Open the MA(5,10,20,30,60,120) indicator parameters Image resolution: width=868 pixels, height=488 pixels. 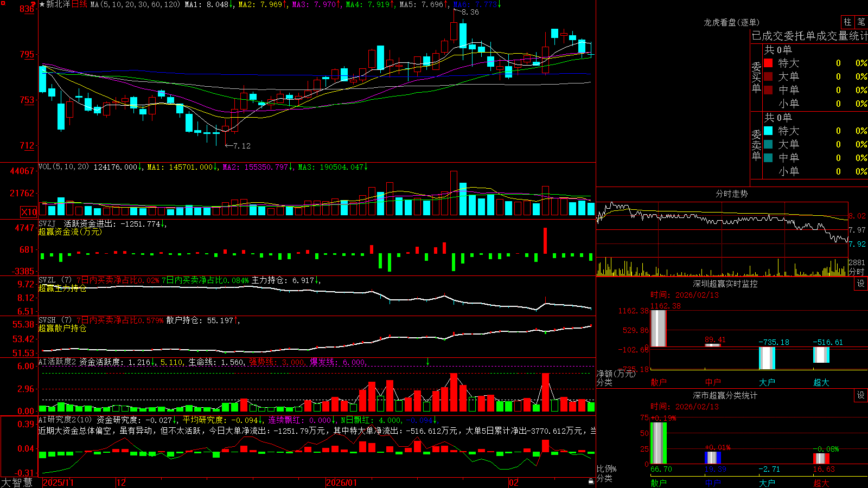coord(135,4)
